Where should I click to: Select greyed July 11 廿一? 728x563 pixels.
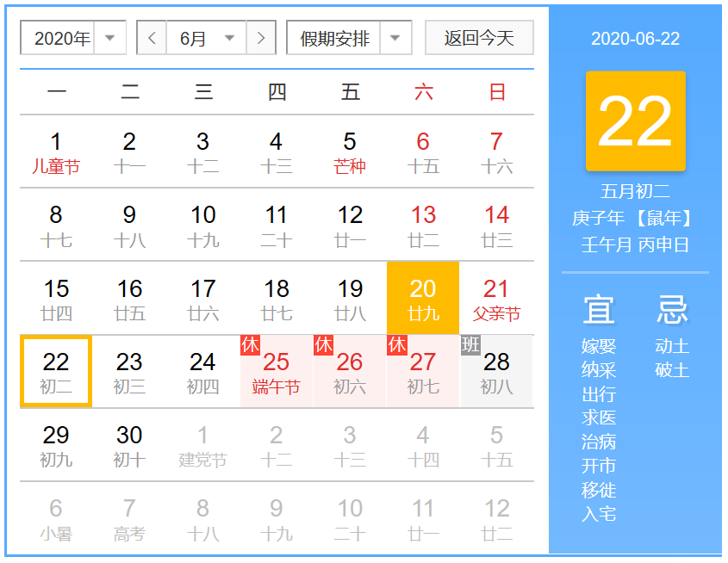(x=423, y=518)
